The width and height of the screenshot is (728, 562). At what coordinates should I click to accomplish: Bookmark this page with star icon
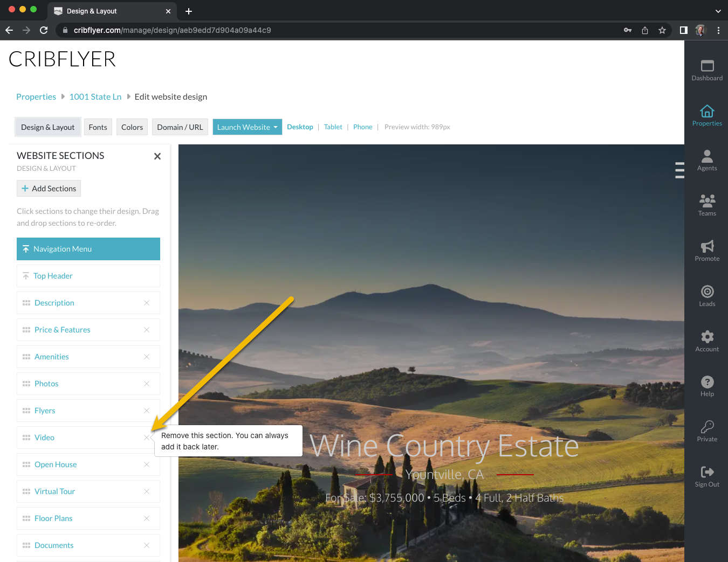662,30
